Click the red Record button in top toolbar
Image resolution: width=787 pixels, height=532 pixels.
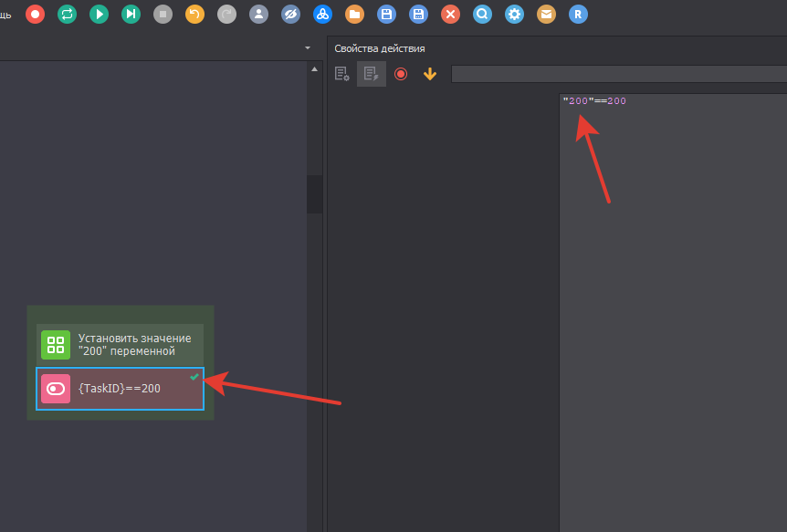click(x=35, y=14)
